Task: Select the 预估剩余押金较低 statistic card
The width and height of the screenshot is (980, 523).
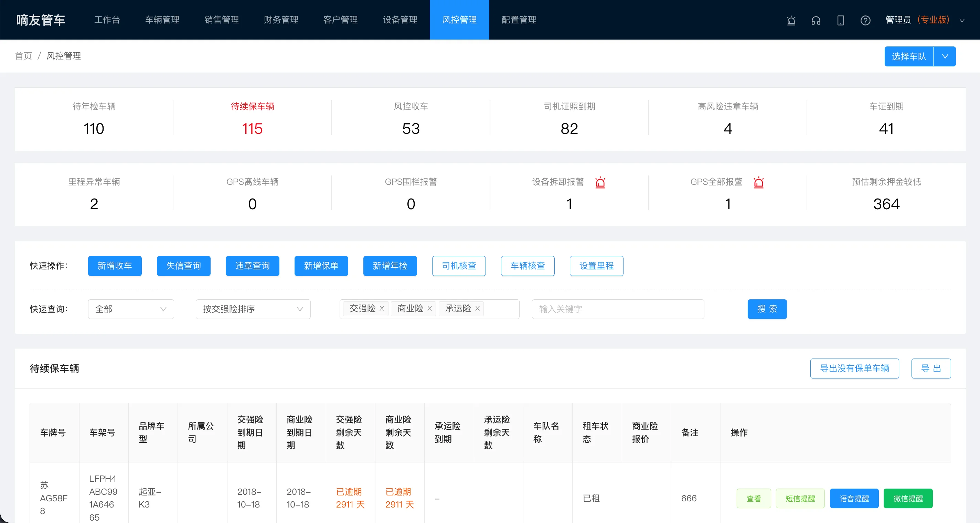Action: [x=886, y=194]
